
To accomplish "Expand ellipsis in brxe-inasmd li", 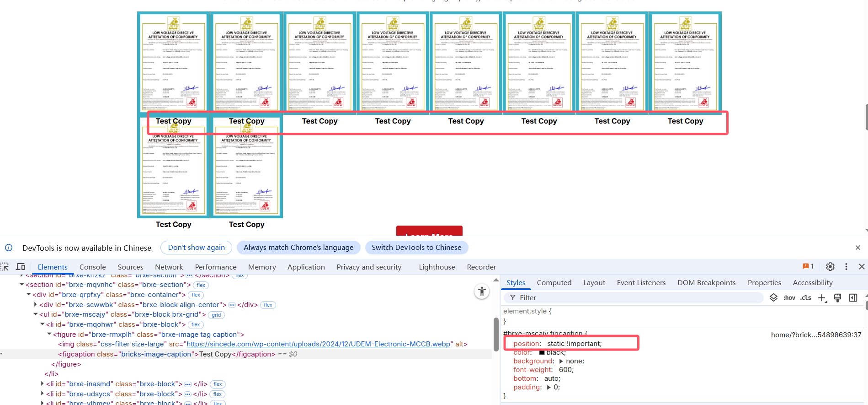I will click(188, 384).
